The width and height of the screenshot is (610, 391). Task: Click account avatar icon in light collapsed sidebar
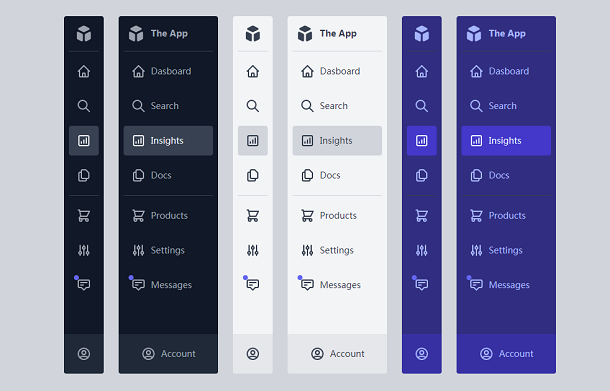[x=253, y=354]
